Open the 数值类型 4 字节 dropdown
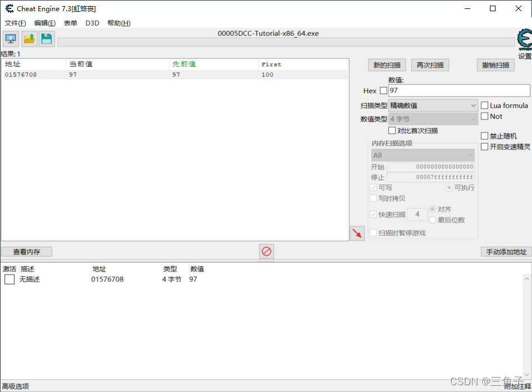 (x=433, y=119)
